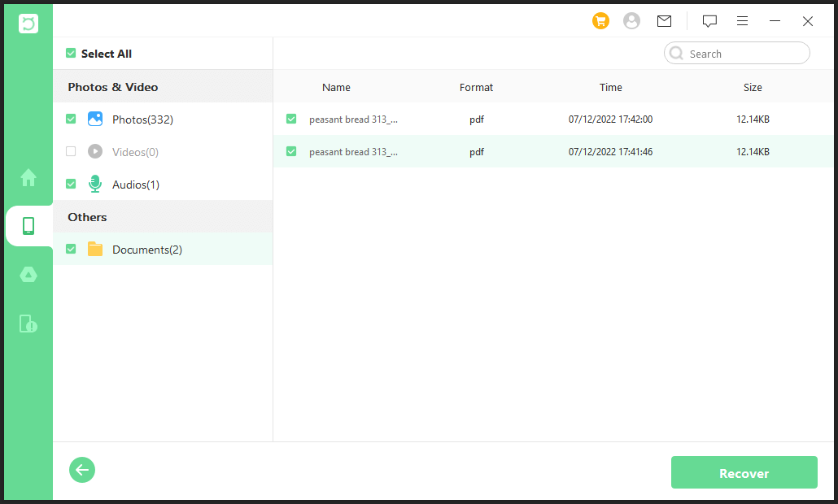Uncheck the Audios(1) checkbox
Viewport: 838px width, 504px height.
point(71,184)
